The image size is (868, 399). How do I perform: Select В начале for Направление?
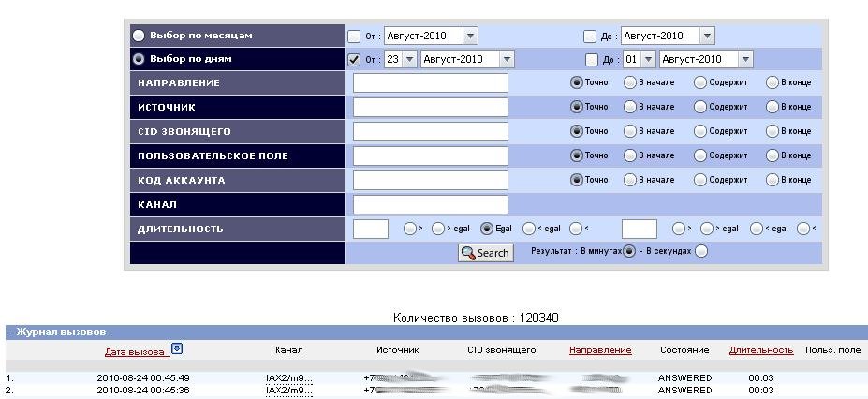coord(630,82)
